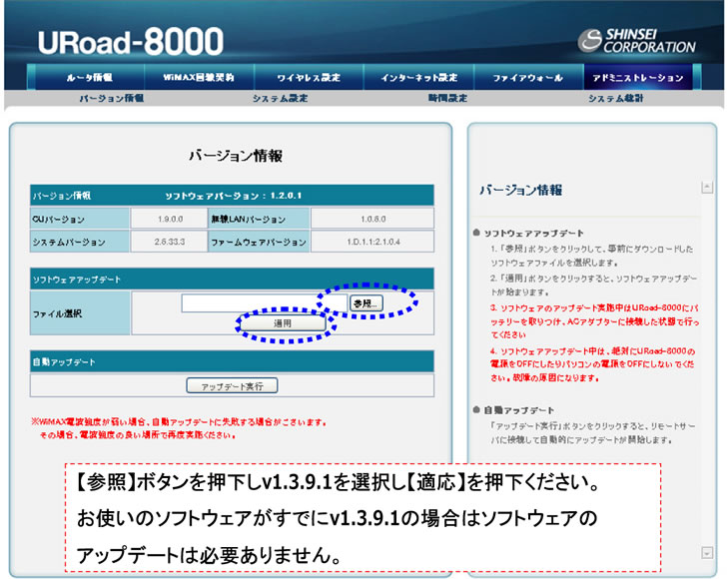Click the アップデート実行 button
Screen dimensions: 728x579
232,385
